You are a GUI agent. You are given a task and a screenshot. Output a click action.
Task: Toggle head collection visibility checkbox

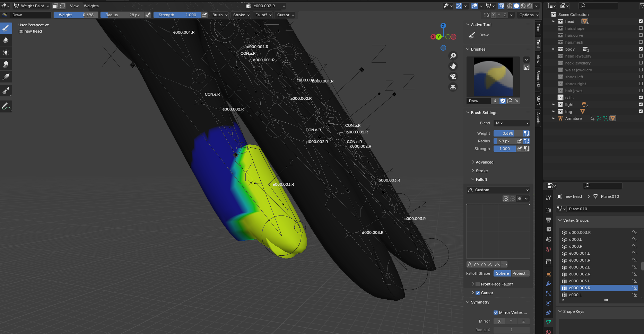point(641,21)
